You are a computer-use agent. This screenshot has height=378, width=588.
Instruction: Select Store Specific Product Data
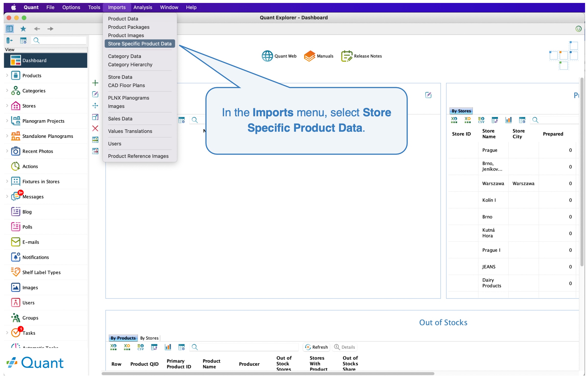[x=140, y=44]
